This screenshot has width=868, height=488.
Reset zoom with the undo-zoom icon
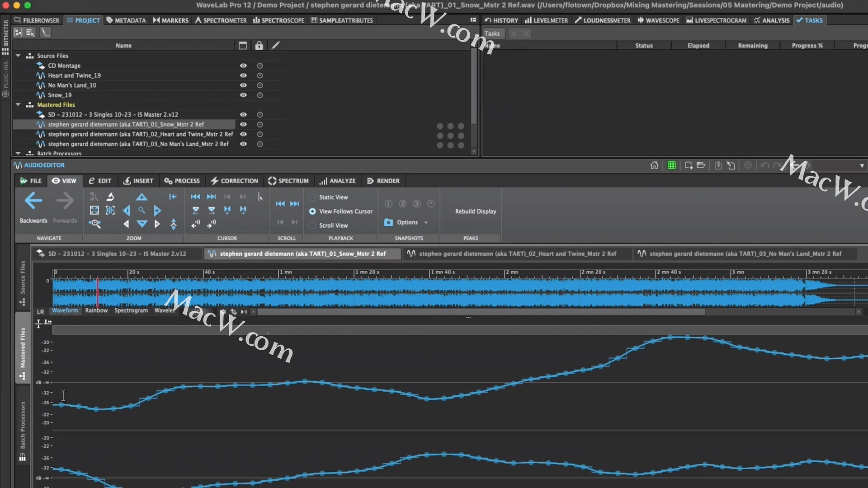click(110, 197)
